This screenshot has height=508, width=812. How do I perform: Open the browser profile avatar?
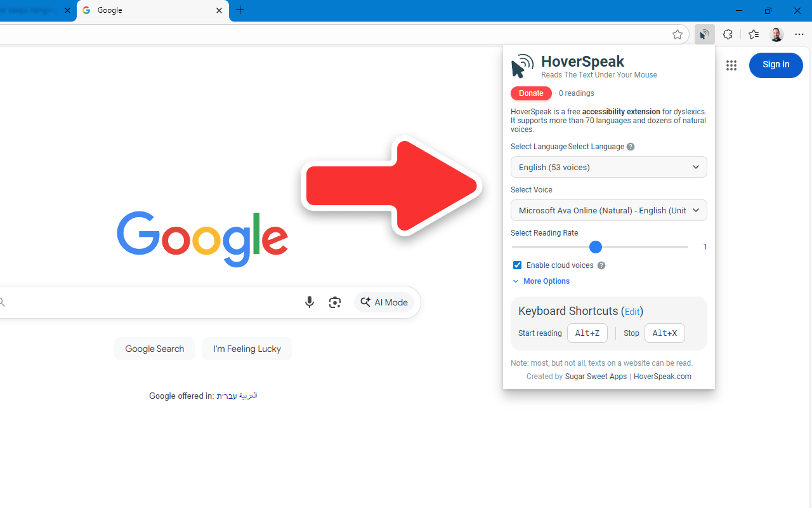tap(776, 34)
